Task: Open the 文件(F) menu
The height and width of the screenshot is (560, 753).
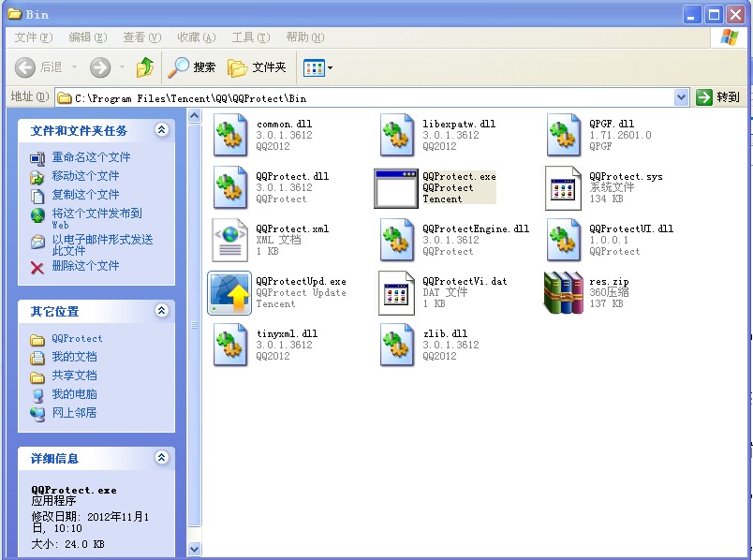Action: [33, 37]
